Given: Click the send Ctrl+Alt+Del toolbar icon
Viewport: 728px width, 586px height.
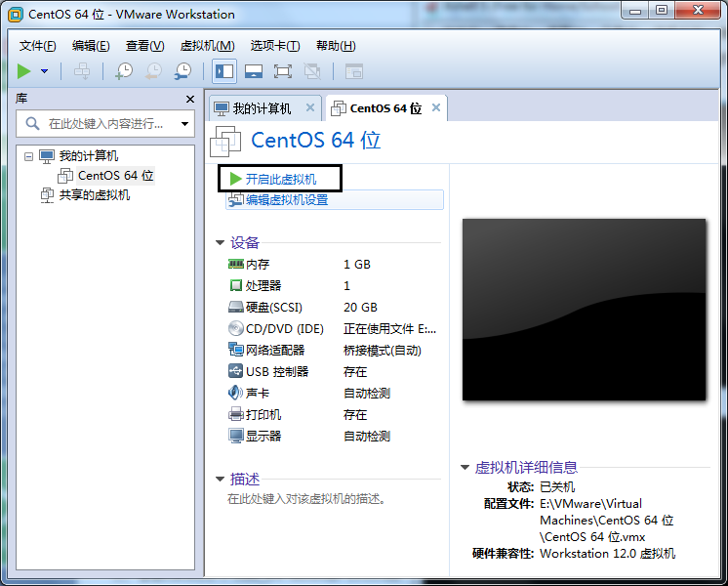Looking at the screenshot, I should [x=82, y=71].
